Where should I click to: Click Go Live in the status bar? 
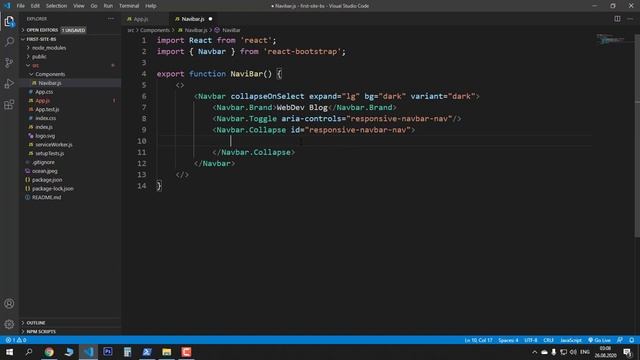click(600, 340)
